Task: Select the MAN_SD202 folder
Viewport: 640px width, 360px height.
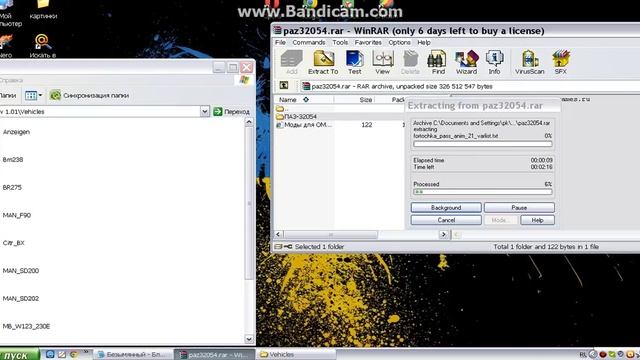Action: [21, 298]
